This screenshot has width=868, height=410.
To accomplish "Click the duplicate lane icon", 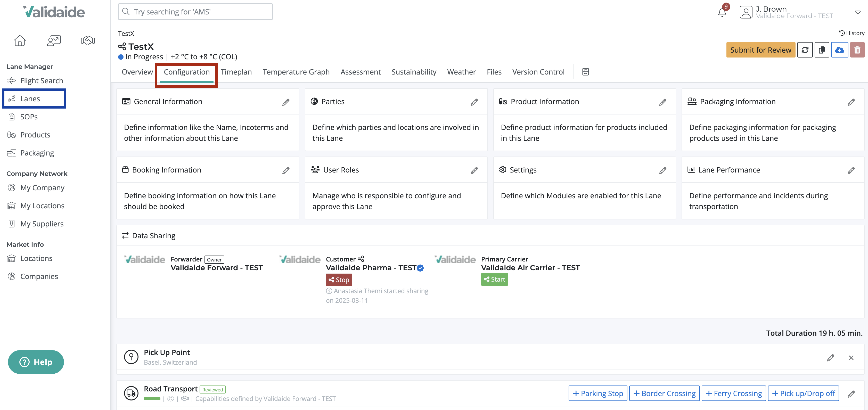I will point(822,50).
